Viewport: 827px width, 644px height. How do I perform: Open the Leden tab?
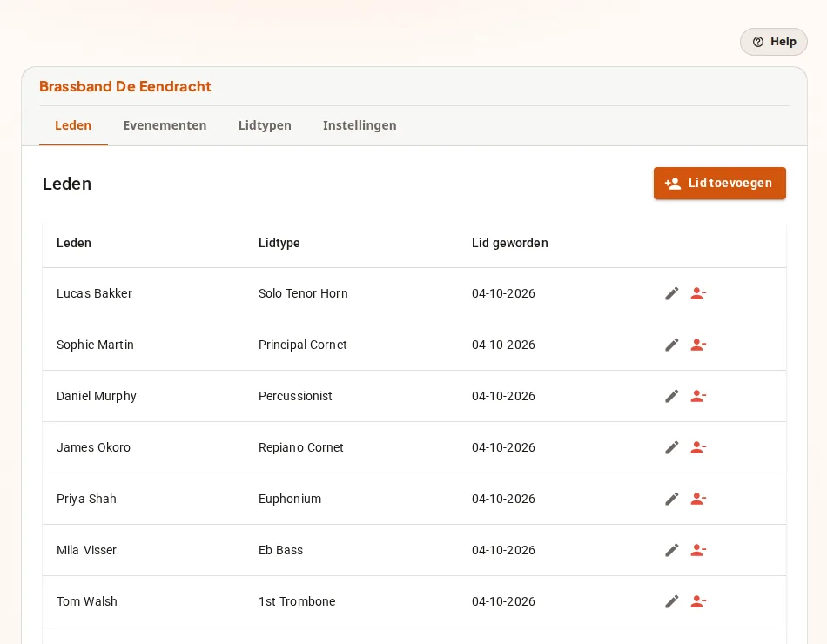(x=73, y=125)
